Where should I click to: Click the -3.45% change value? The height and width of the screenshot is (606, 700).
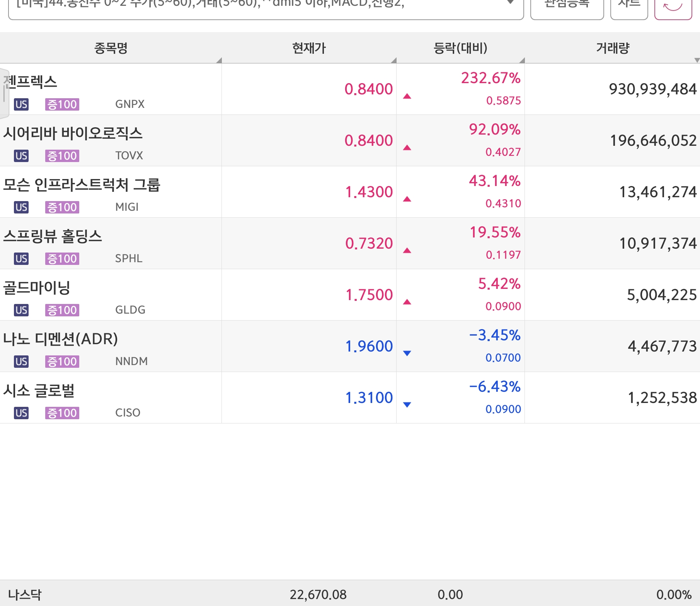pos(495,335)
